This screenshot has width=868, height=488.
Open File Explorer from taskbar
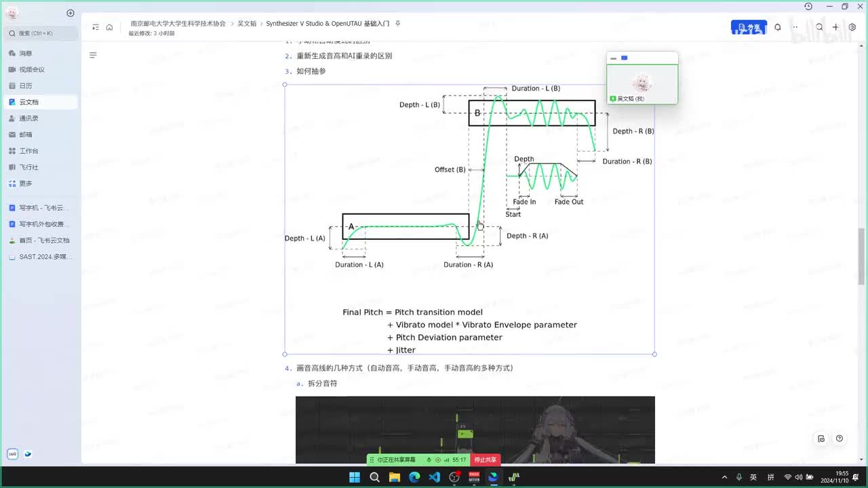[395, 477]
